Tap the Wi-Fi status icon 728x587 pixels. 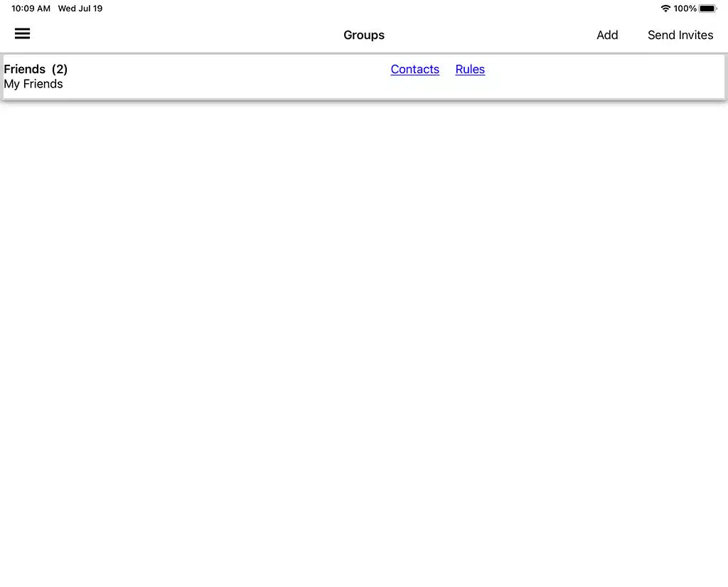[x=665, y=9]
